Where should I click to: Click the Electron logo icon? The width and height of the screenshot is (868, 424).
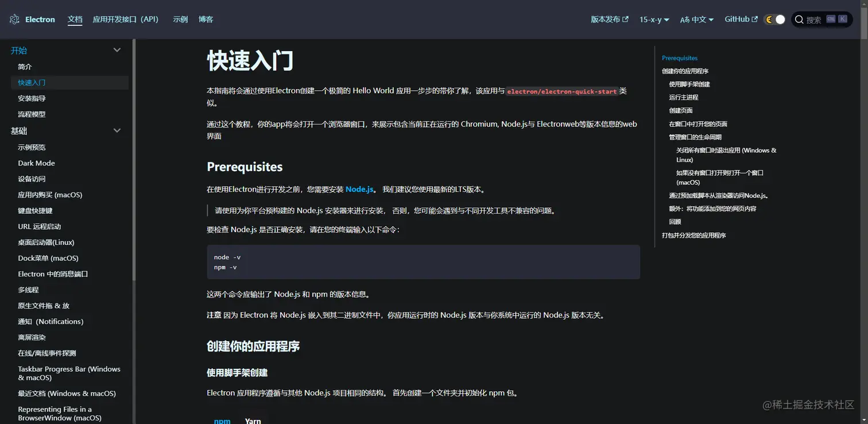pos(14,20)
